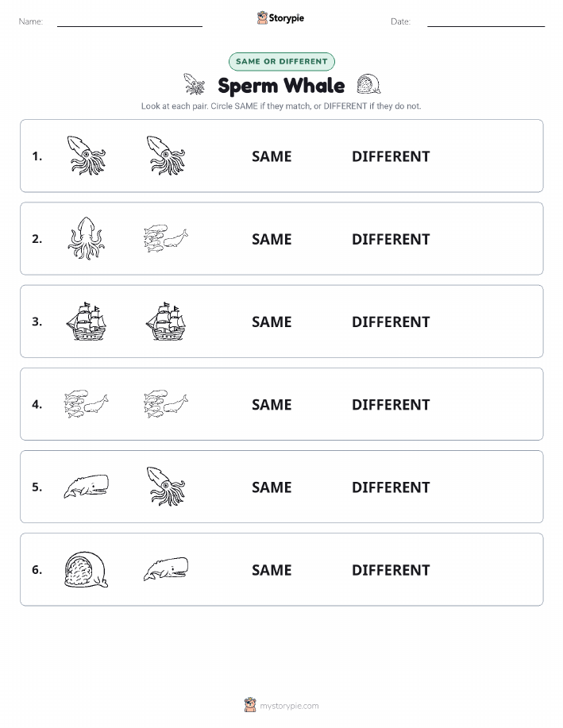Click the sperm whale in row 6
Screen dimensions: 563x728
(166, 569)
